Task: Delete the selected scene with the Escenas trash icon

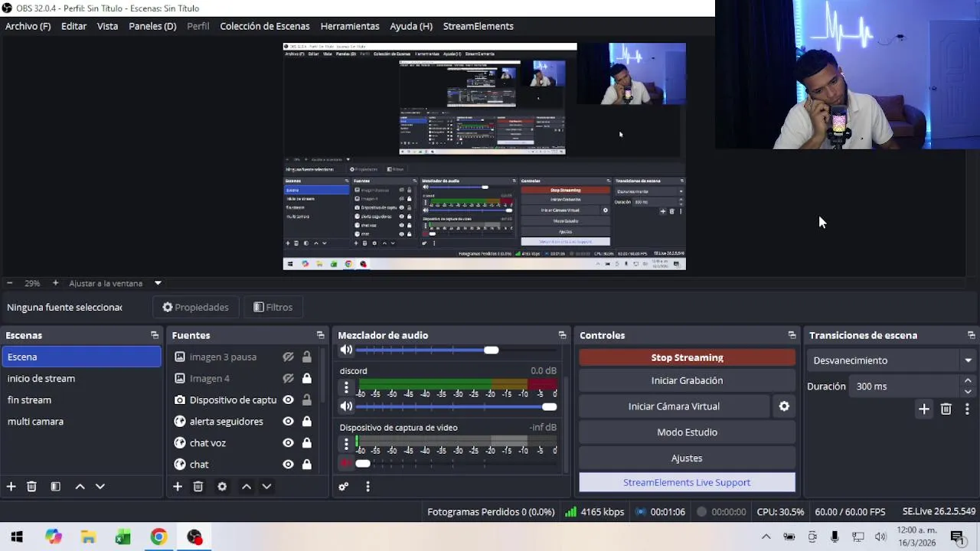Action: (31, 487)
